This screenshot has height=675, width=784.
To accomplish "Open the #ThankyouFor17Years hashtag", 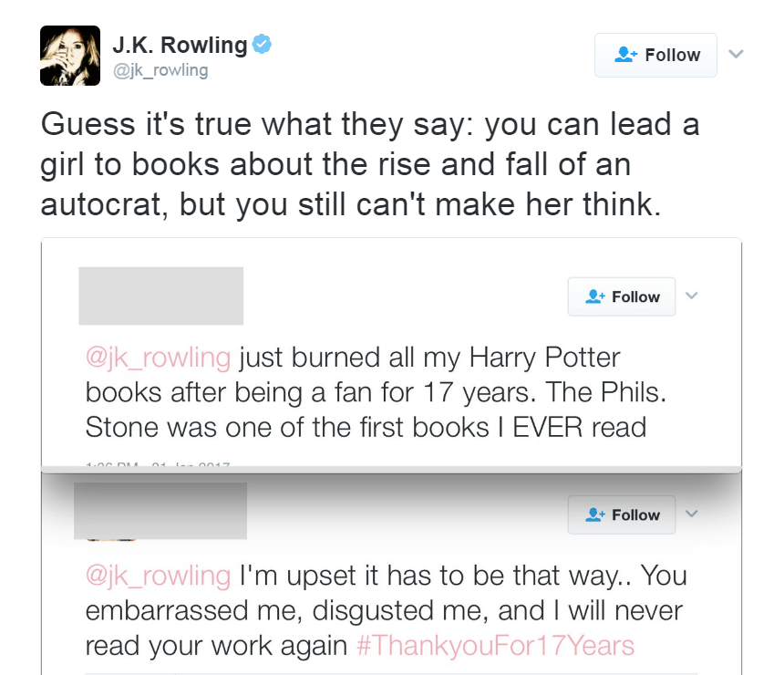I will point(493,646).
